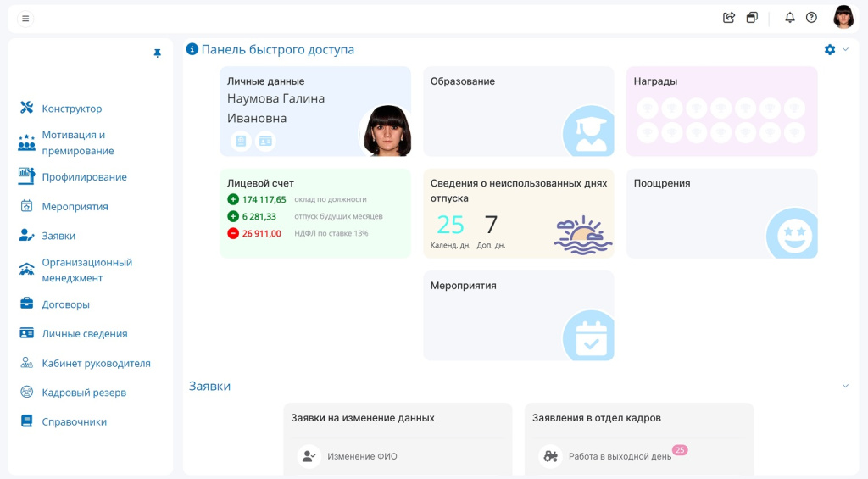Viewport: 868px width, 479px height.
Task: Click the sidebar Мероприятия calendar icon
Action: coord(26,206)
